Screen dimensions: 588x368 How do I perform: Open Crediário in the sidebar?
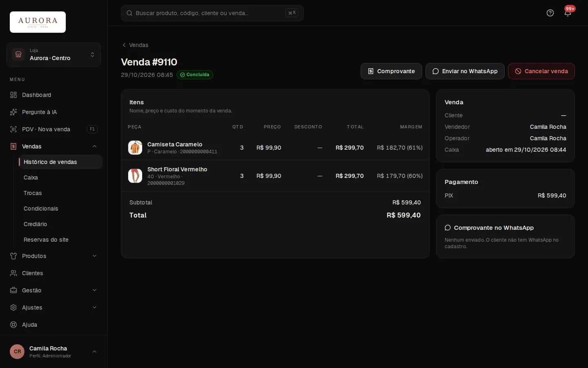click(x=60, y=224)
